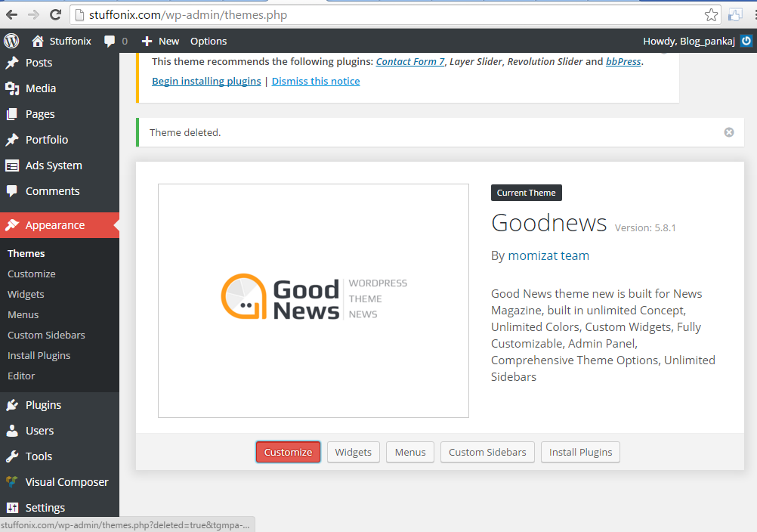Click the Plugins plug icon

coord(12,405)
